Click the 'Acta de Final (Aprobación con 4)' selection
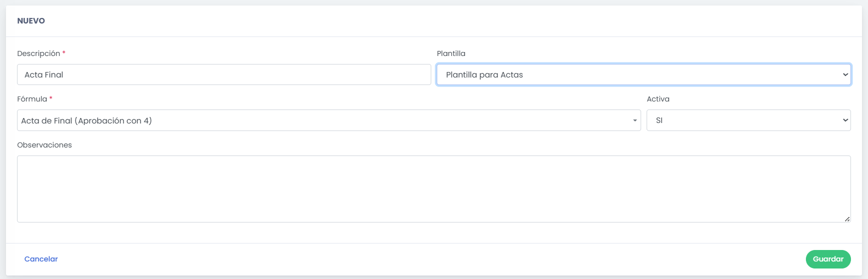Viewport: 868px width, 279px height. click(x=87, y=120)
